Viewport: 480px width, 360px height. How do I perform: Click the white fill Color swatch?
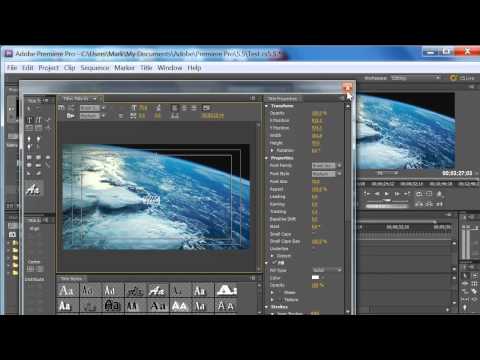point(315,277)
